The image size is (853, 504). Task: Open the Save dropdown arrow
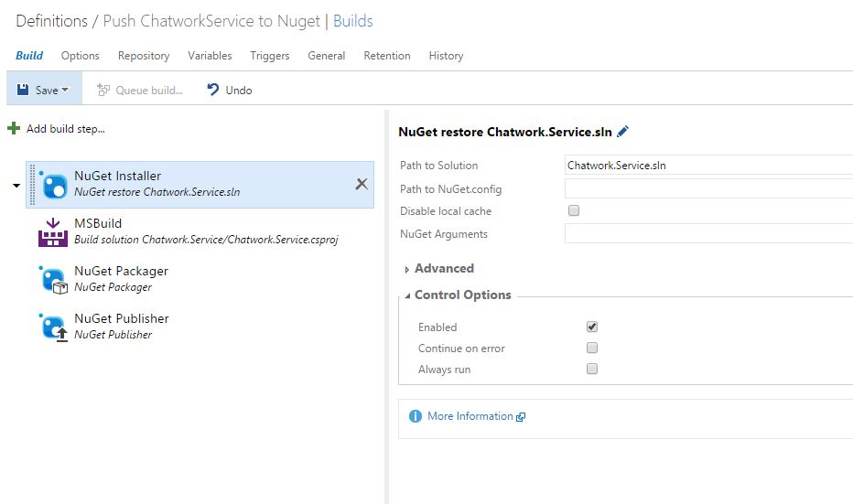65,90
